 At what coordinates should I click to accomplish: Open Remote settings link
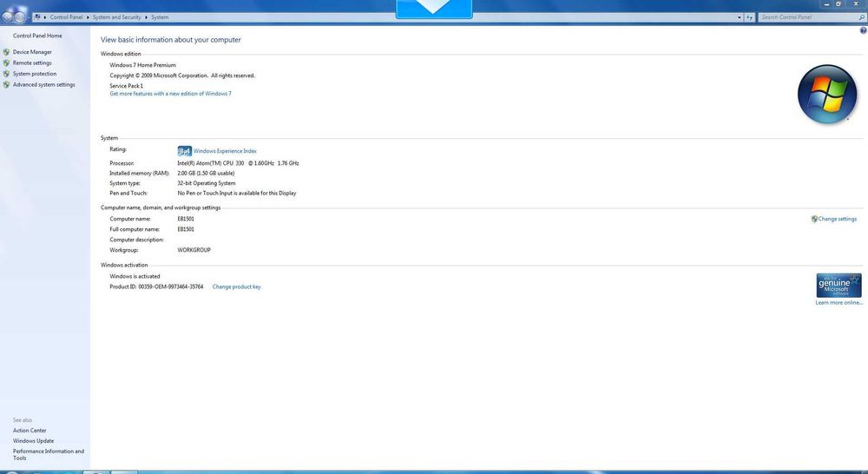(x=32, y=63)
